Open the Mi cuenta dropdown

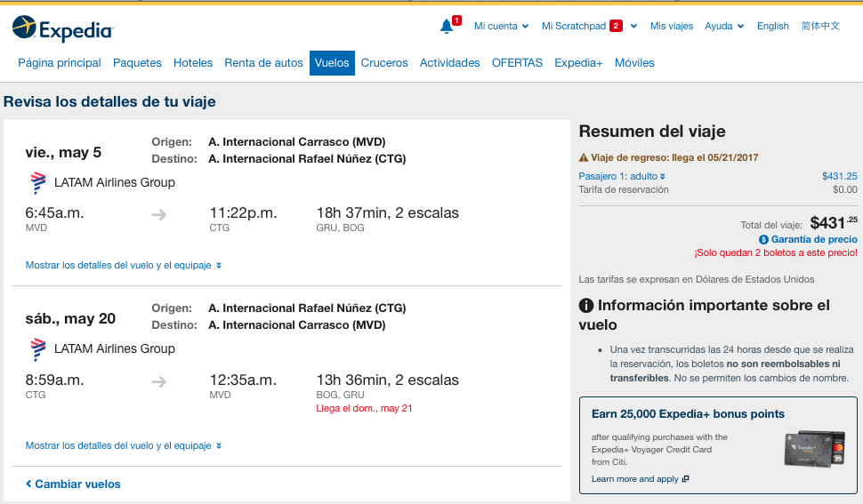click(502, 26)
